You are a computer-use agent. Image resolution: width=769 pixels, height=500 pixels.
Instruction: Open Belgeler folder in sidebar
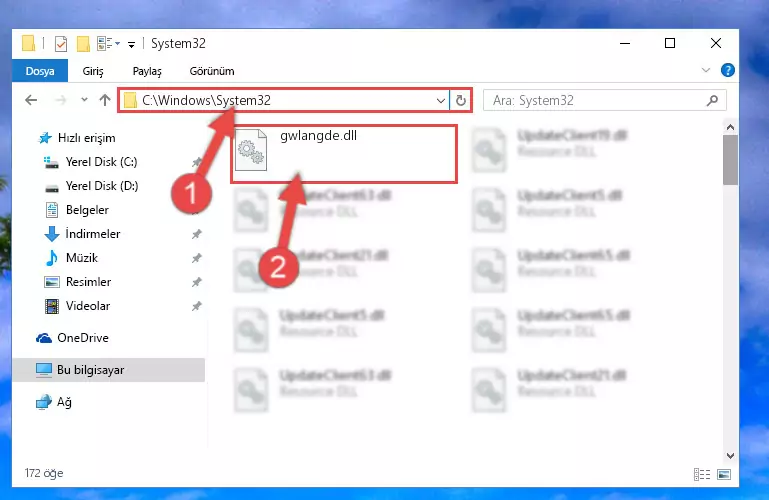click(x=76, y=210)
